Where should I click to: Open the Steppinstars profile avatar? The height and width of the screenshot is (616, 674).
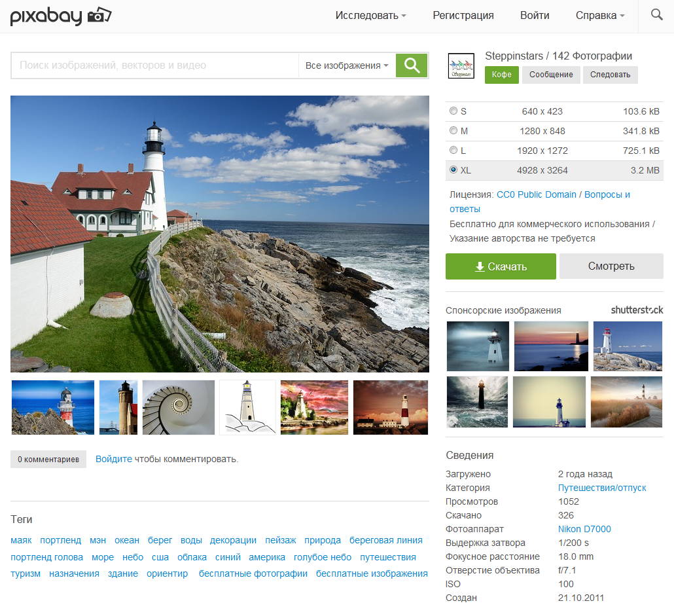(x=461, y=66)
